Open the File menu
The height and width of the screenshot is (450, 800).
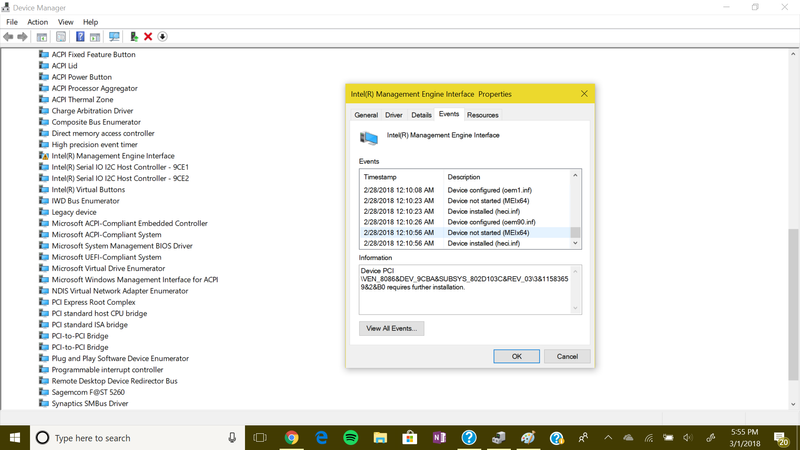(x=12, y=22)
